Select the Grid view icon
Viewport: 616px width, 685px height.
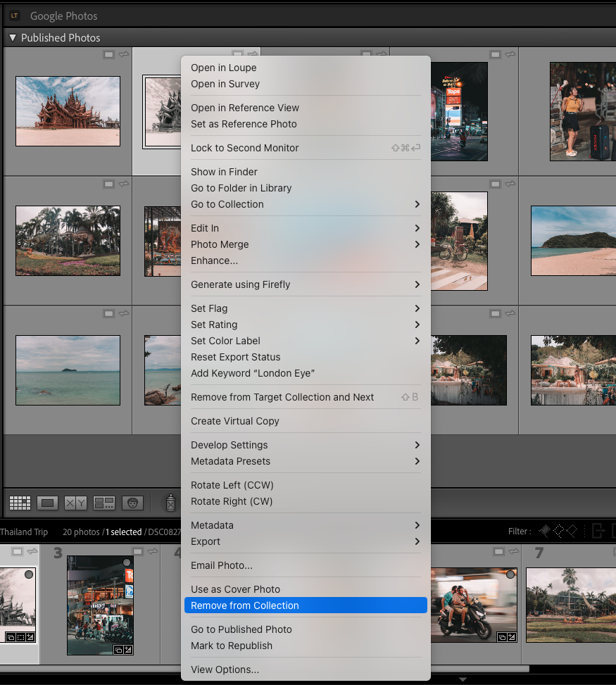point(20,503)
